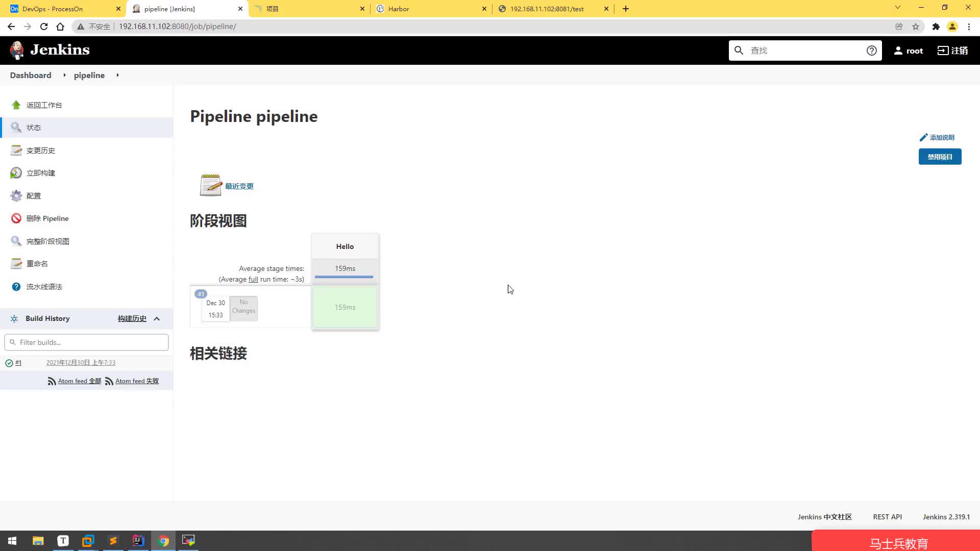This screenshot has height=551, width=980.
Task: Expand the arrow after the pipeline breadcrumb
Action: (x=117, y=75)
